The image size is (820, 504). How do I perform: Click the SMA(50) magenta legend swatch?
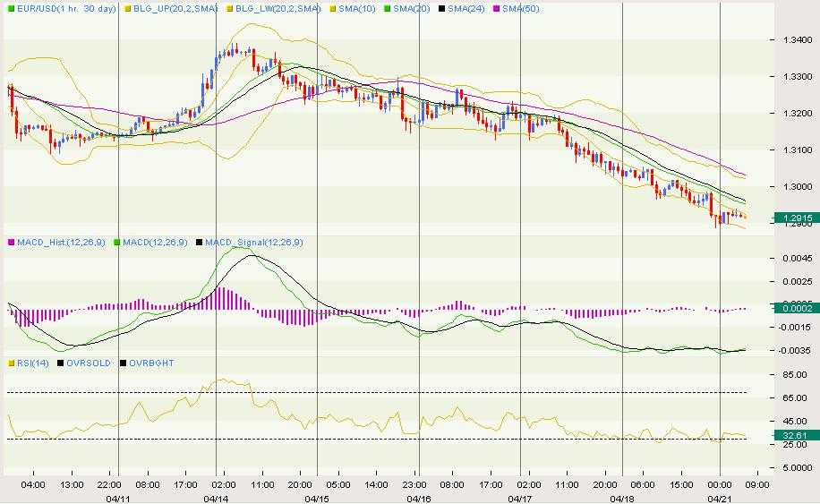496,9
